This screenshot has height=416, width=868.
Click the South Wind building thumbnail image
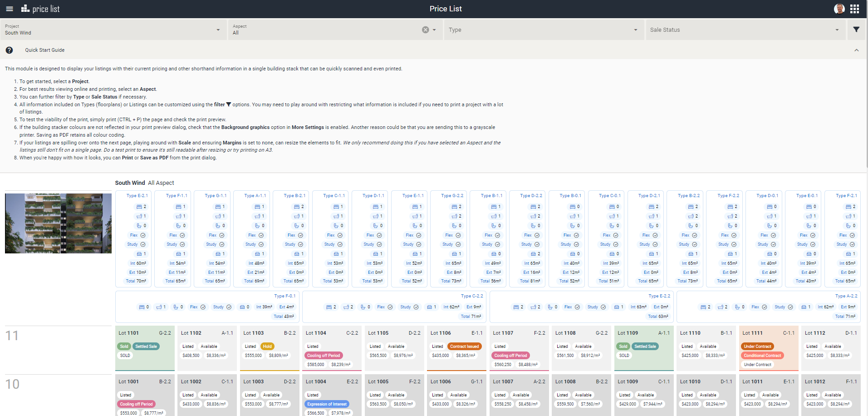pyautogui.click(x=58, y=223)
